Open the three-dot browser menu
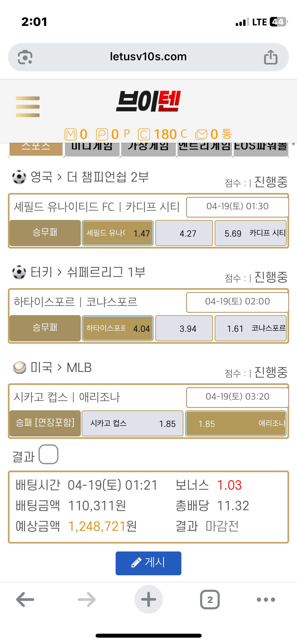The image size is (297, 644). (266, 600)
